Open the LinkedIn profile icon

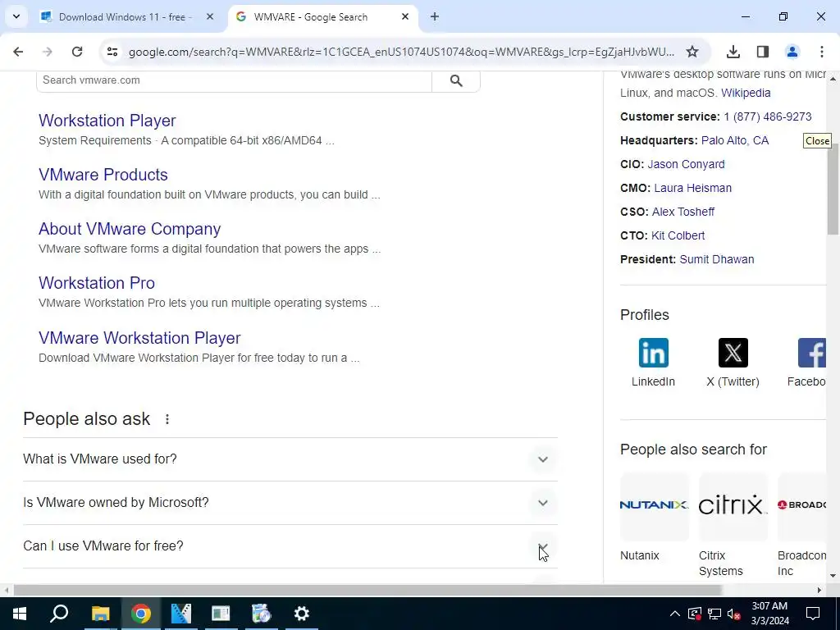coord(653,353)
